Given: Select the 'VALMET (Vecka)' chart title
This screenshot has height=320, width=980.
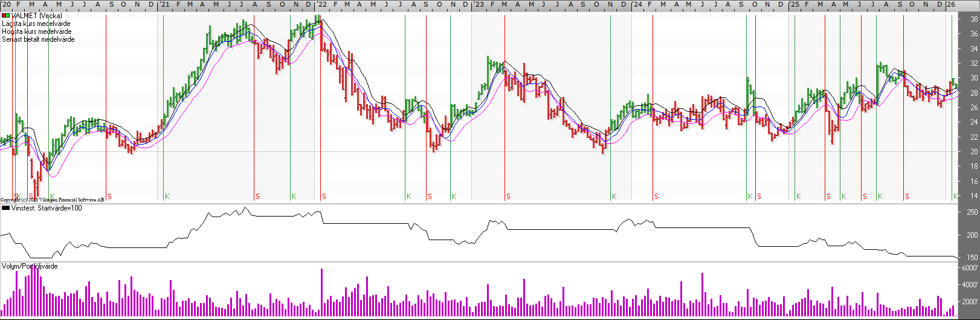Looking at the screenshot, I should [36, 16].
